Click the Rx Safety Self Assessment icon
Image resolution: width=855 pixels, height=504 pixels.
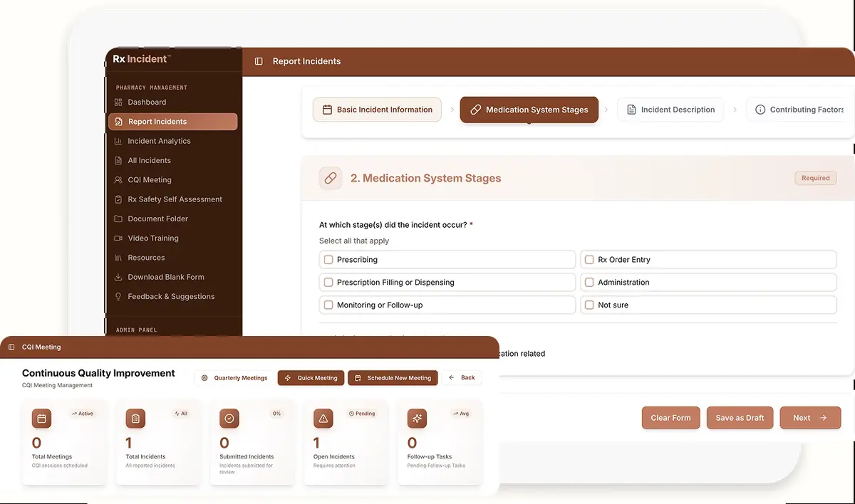click(x=118, y=199)
